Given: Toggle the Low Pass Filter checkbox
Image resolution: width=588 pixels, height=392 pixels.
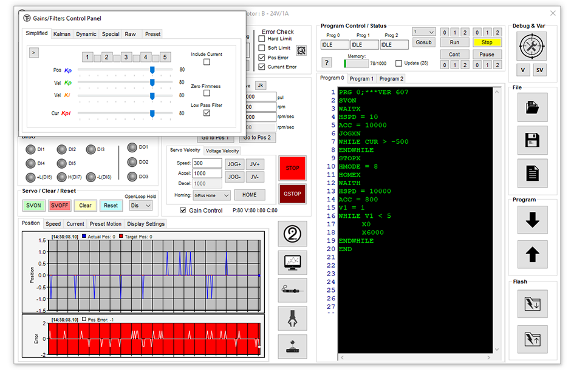Looking at the screenshot, I should click(207, 113).
